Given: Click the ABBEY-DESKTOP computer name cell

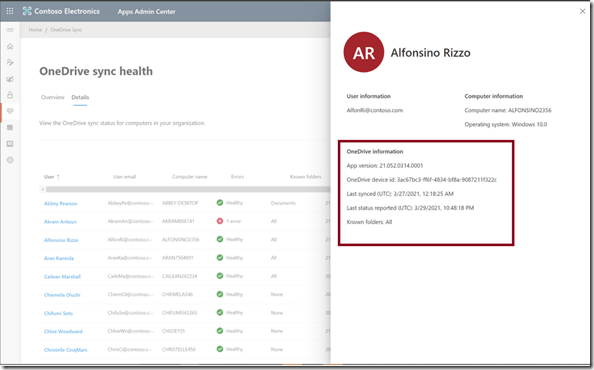Looking at the screenshot, I should (180, 203).
